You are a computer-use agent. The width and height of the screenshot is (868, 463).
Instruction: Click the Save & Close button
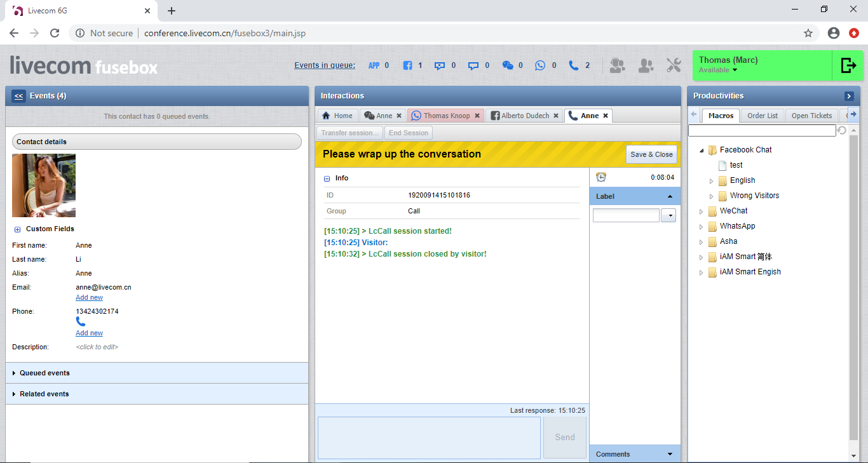pyautogui.click(x=651, y=154)
